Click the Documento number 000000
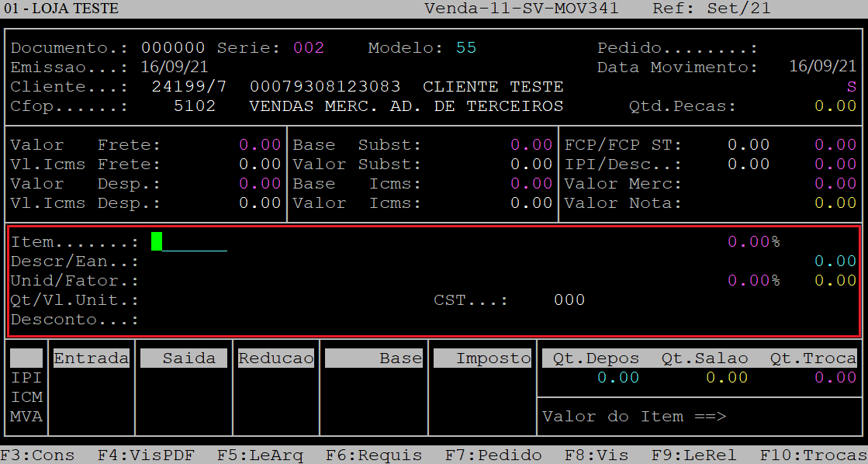The image size is (868, 464). coord(173,48)
